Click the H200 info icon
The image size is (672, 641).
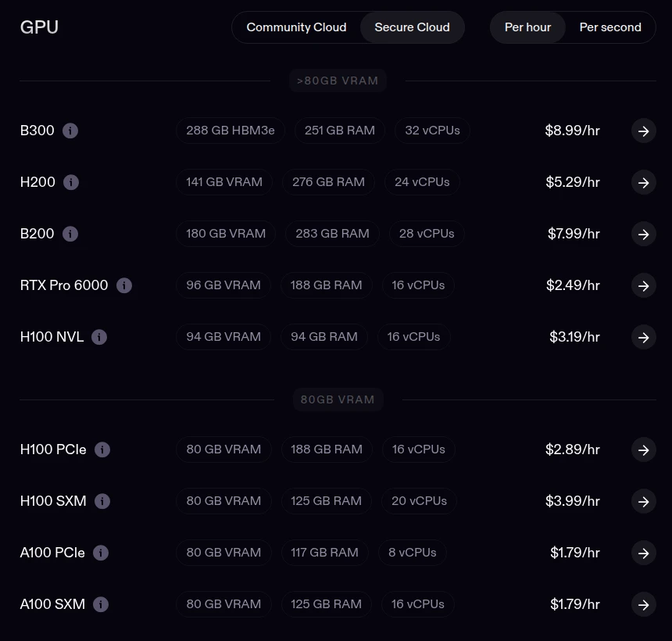(71, 182)
